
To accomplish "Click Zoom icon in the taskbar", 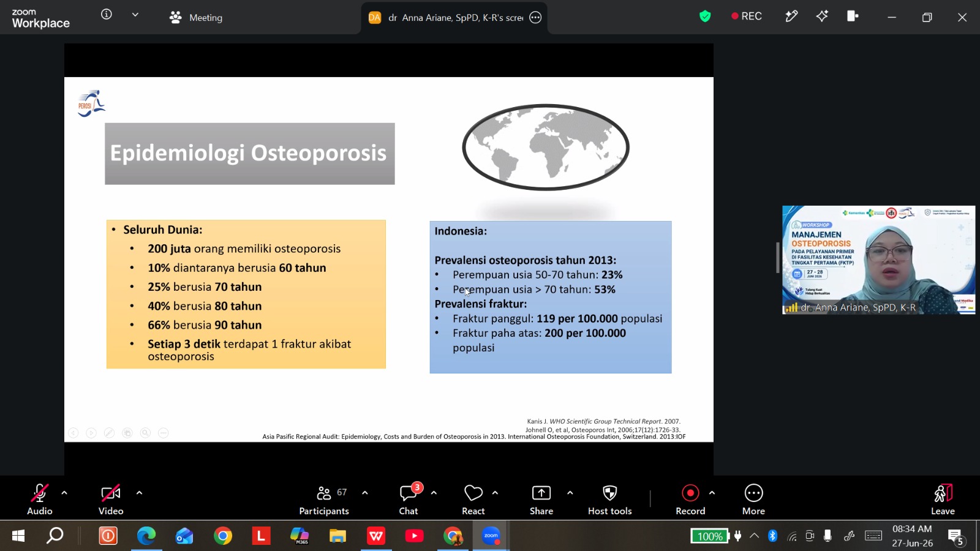I will (x=491, y=536).
